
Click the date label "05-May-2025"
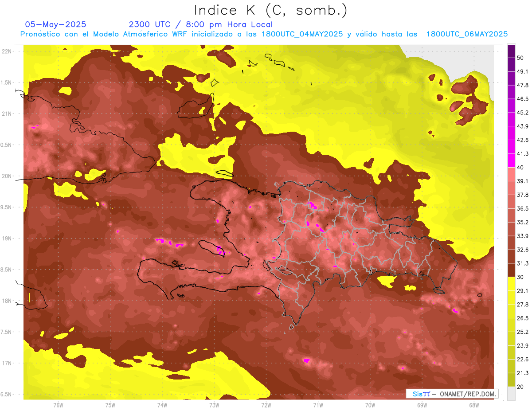(55, 24)
